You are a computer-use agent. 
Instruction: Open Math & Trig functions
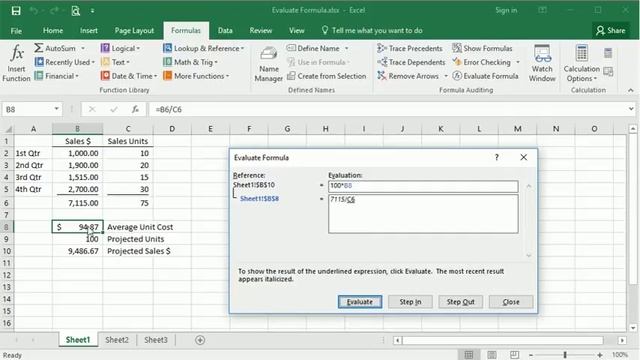[x=190, y=62]
